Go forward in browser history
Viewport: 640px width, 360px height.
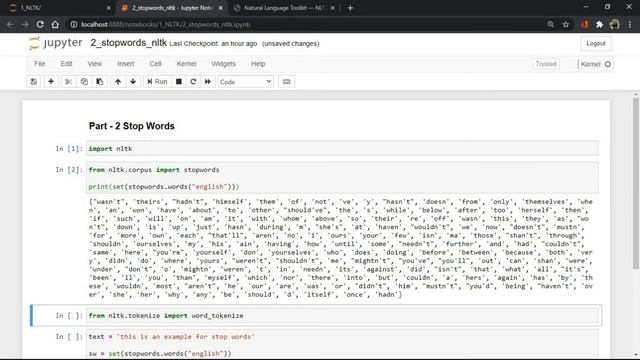[x=25, y=24]
